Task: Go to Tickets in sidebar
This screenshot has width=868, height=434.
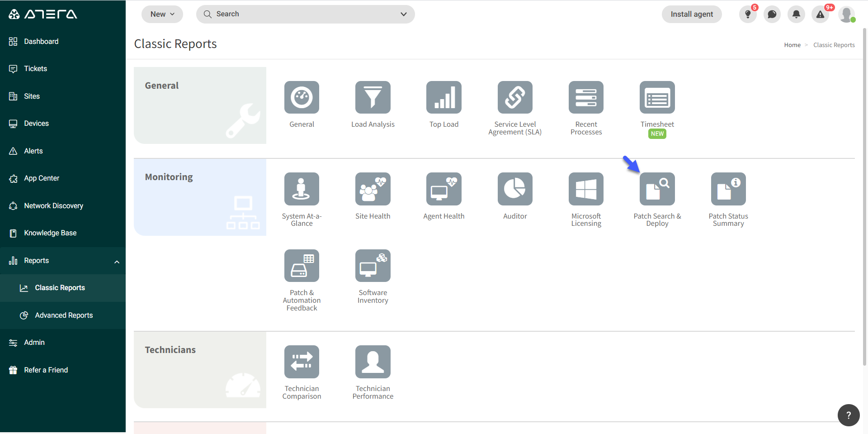Action: coord(63,69)
